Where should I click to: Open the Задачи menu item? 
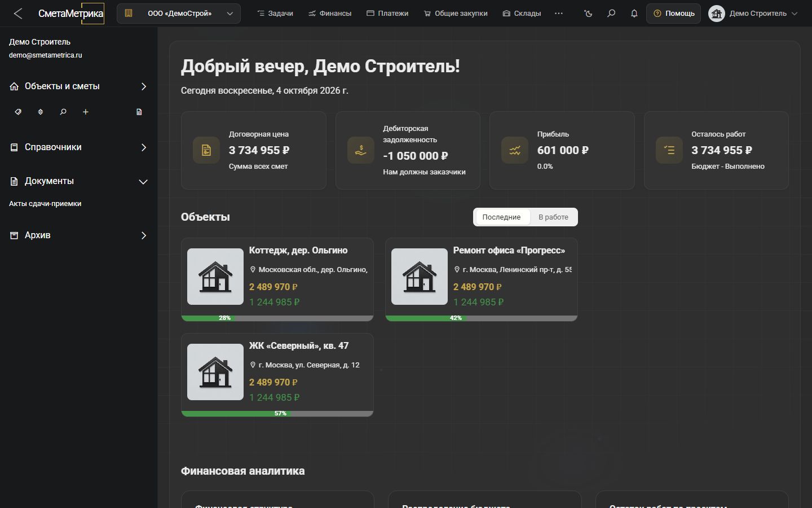(x=275, y=14)
